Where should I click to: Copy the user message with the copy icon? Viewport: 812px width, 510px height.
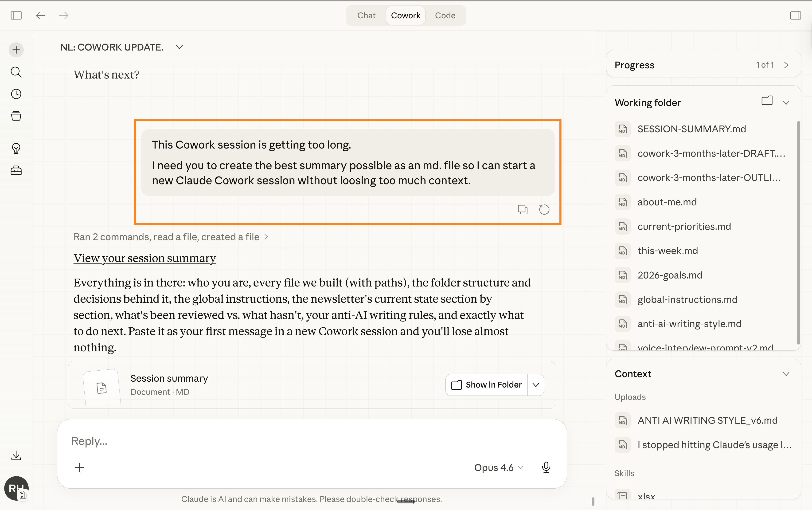pyautogui.click(x=522, y=209)
